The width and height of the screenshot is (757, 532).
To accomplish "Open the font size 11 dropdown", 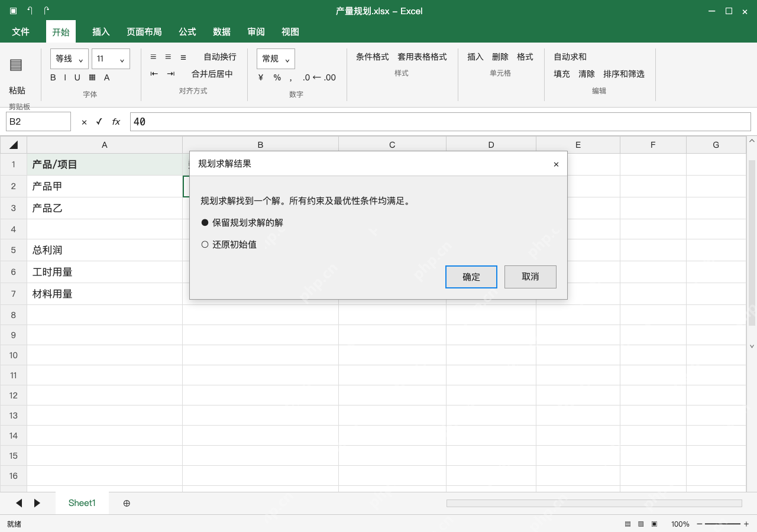I will point(111,59).
